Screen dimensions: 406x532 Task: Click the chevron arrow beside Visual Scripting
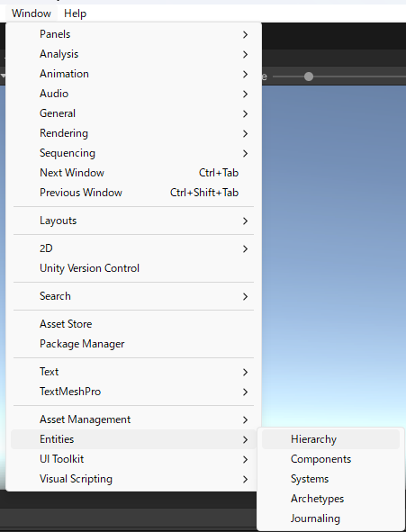pos(245,480)
